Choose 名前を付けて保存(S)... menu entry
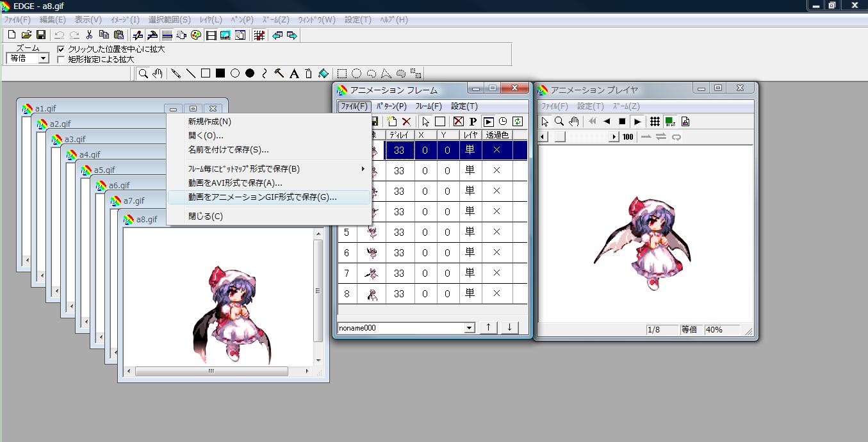 coord(269,150)
